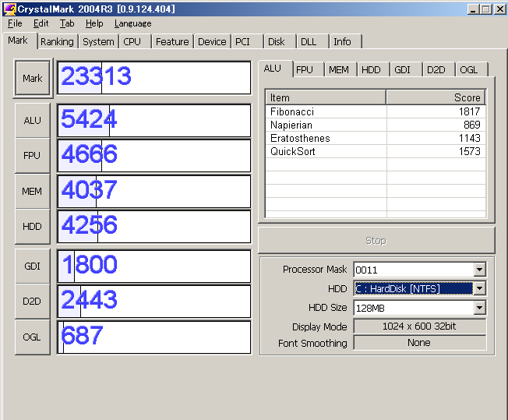
Task: Click the Item column header
Action: click(x=326, y=97)
